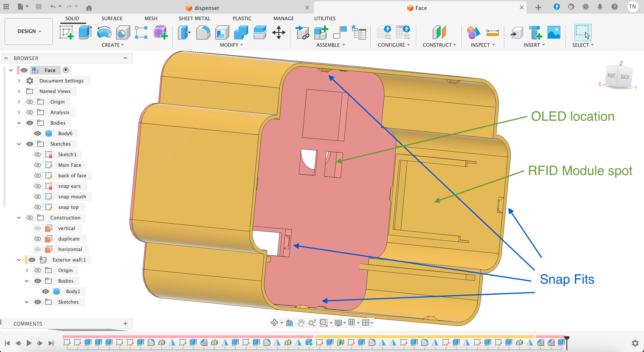Activate the Fillet tool

click(203, 32)
